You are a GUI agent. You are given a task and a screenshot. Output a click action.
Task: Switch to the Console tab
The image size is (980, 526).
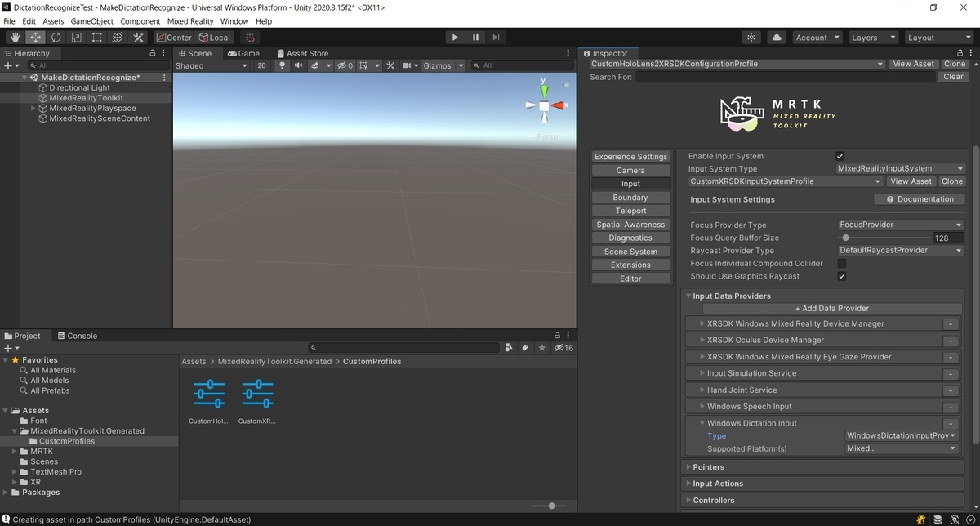[x=76, y=336]
